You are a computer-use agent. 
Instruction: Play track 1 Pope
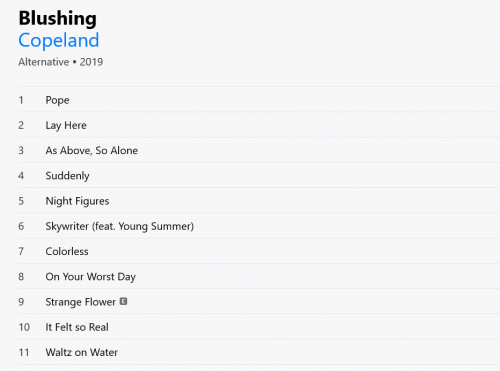pyautogui.click(x=57, y=100)
